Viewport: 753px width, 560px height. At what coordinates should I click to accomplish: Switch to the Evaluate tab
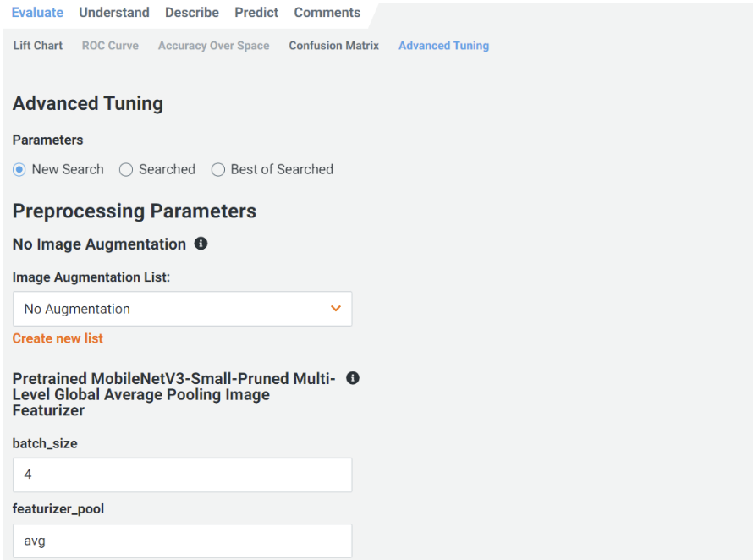click(x=37, y=13)
